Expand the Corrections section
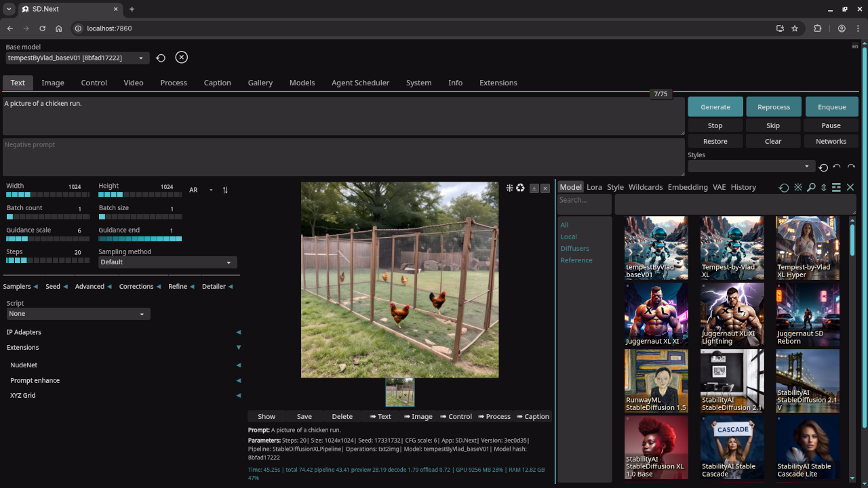Viewport: 868px width, 488px height. pos(140,287)
